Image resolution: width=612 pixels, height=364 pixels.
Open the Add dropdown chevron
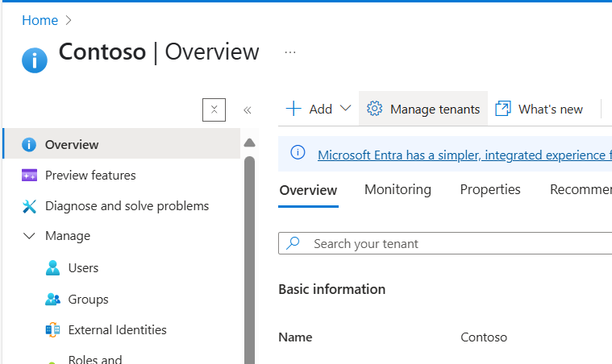click(x=345, y=108)
